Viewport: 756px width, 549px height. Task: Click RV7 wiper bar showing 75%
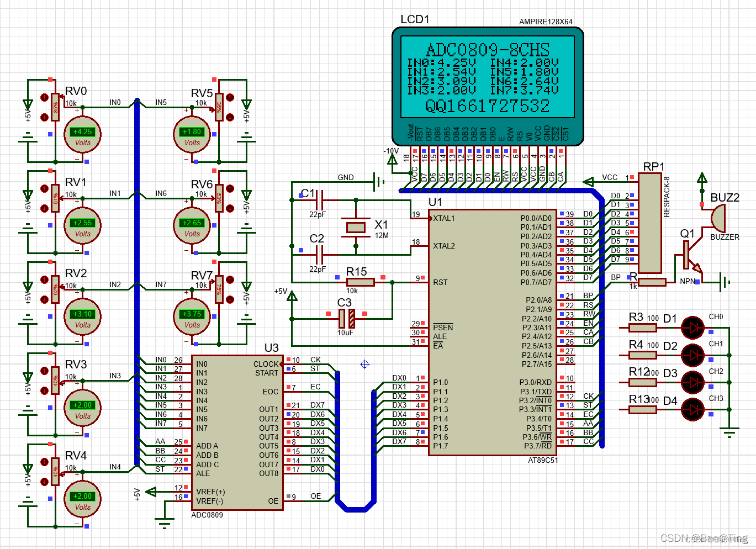point(219,289)
